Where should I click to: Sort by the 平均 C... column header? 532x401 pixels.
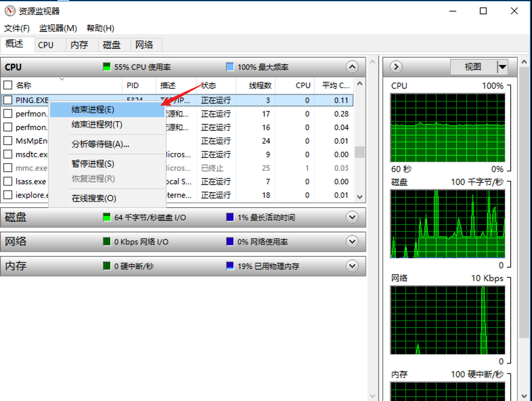click(334, 85)
